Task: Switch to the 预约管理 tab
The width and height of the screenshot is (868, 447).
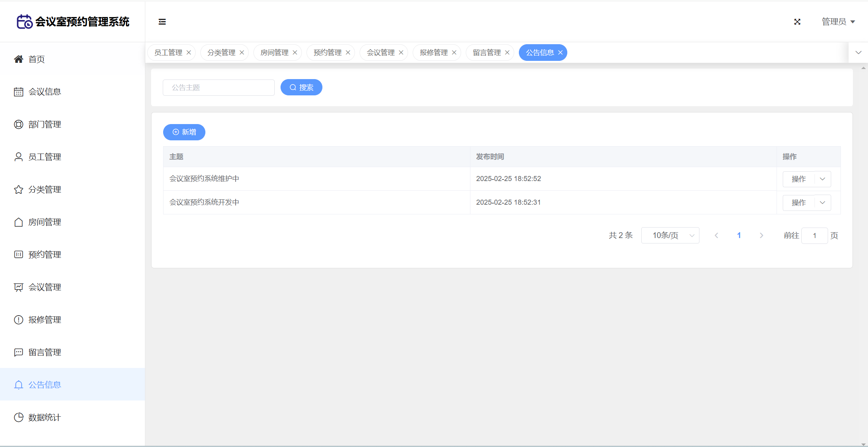Action: pyautogui.click(x=327, y=53)
